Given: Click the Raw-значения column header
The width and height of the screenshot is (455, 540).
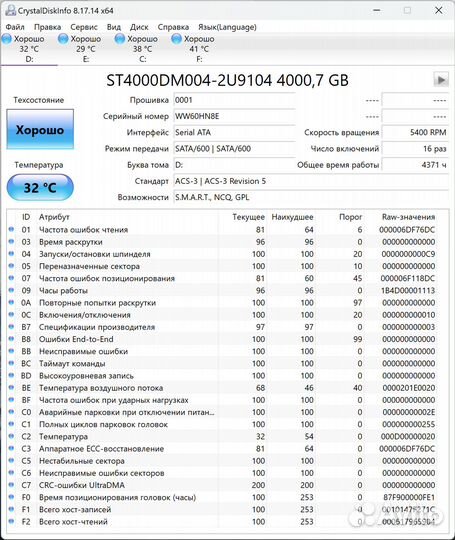Looking at the screenshot, I should point(409,217).
